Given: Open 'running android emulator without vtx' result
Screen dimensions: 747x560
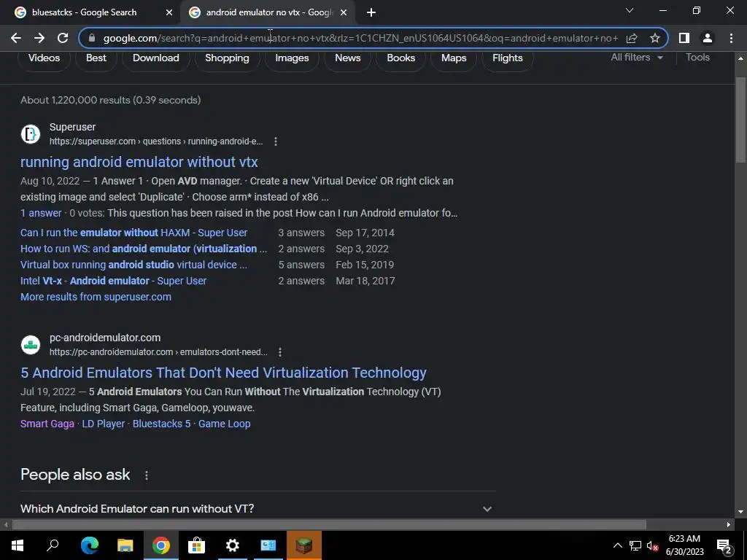Looking at the screenshot, I should 139,162.
